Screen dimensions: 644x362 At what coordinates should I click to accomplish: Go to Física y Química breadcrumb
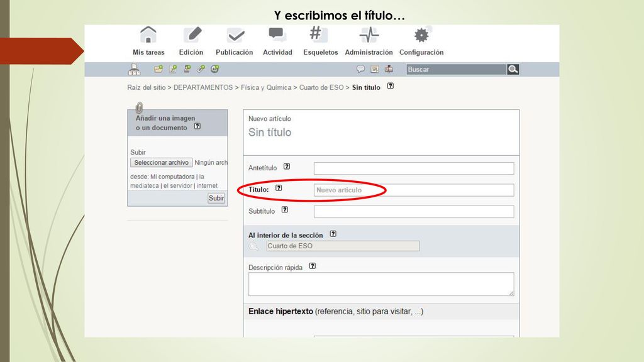pos(266,87)
